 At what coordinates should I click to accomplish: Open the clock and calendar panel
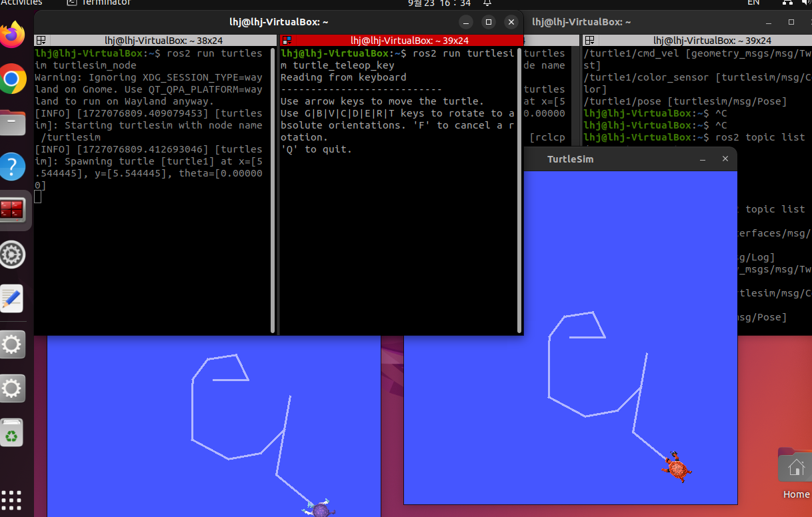[439, 3]
